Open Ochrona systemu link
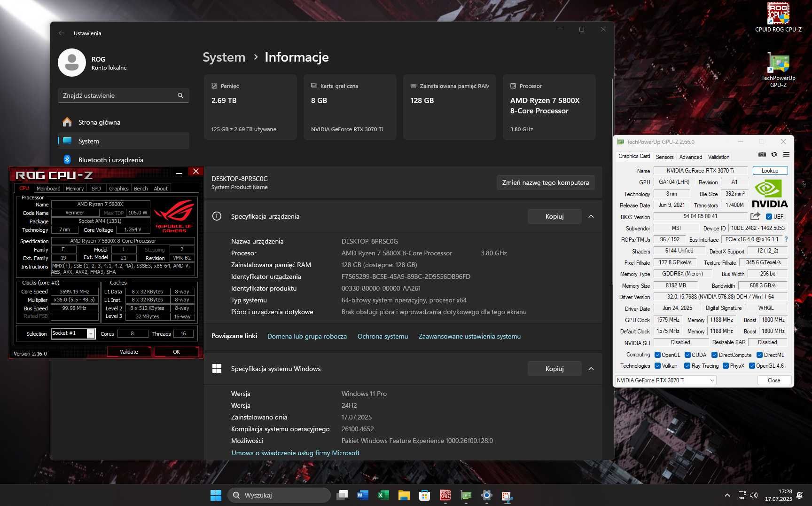 coord(383,336)
